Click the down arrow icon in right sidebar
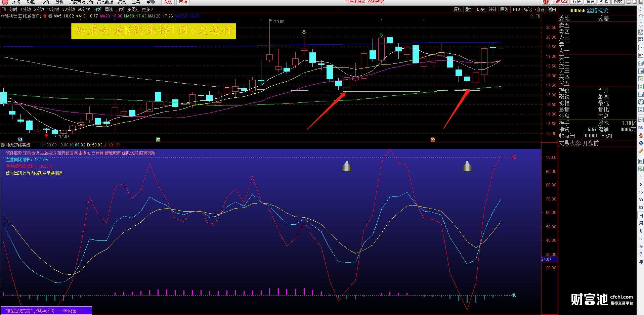The width and height of the screenshot is (644, 315). click(x=641, y=25)
